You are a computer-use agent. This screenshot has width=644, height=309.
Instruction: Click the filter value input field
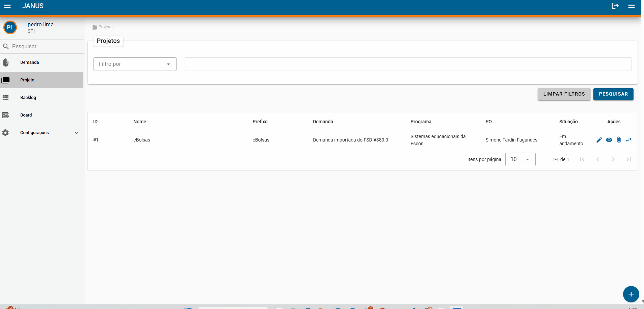pyautogui.click(x=408, y=64)
